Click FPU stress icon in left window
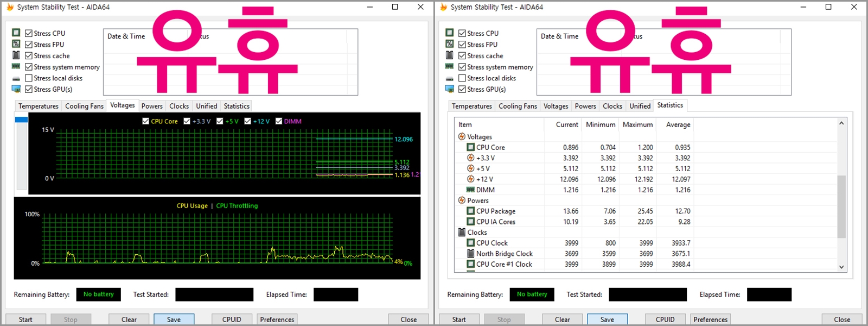Screen dimensions: 868x326 tap(16, 44)
